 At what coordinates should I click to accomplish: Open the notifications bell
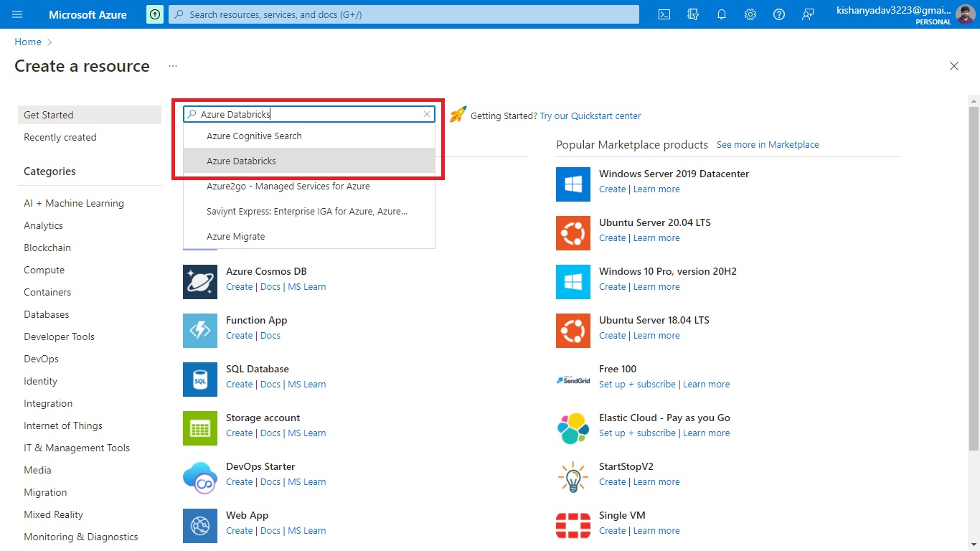[722, 14]
